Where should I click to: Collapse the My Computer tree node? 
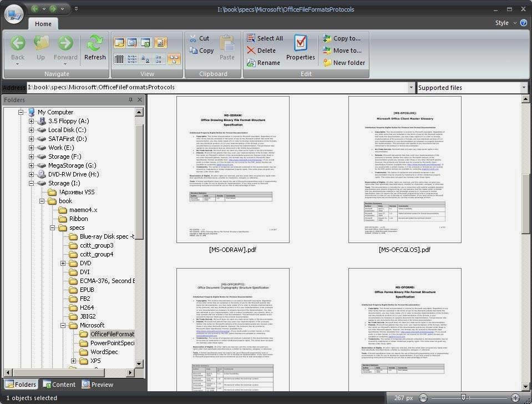(21, 112)
